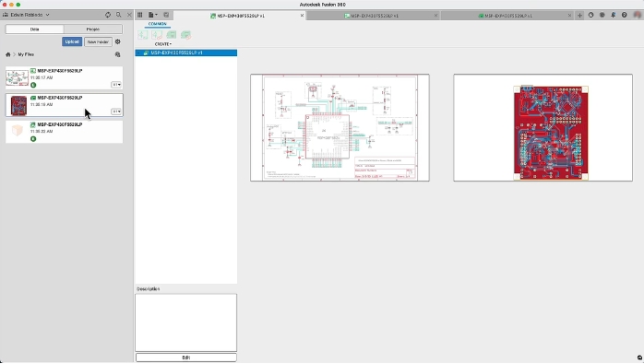Close the data panel
644x364 pixels.
click(x=129, y=15)
